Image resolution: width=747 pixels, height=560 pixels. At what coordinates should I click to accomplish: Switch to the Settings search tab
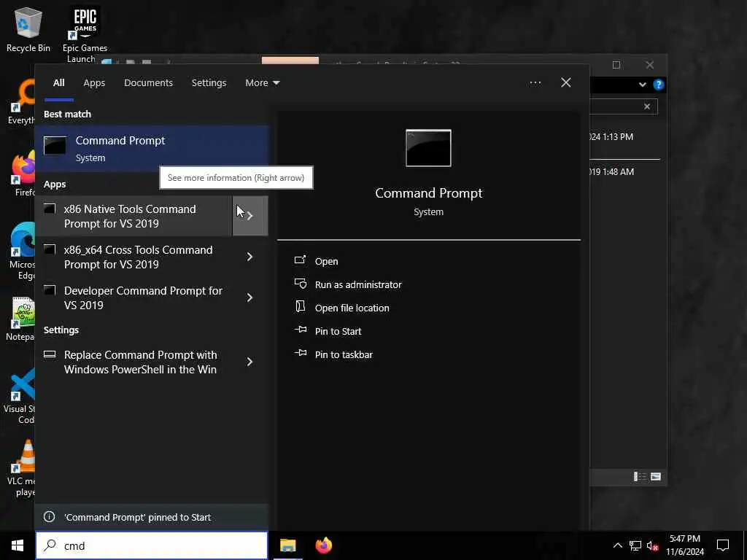(209, 83)
